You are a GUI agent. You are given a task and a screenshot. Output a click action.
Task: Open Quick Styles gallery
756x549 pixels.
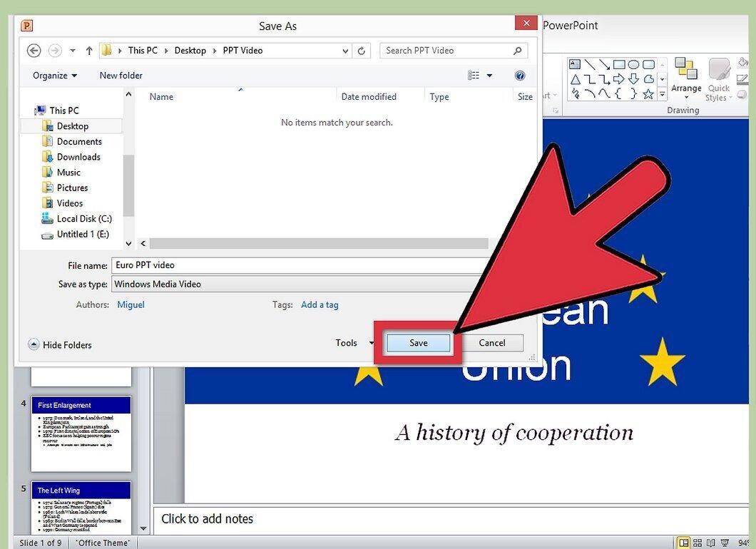point(718,80)
